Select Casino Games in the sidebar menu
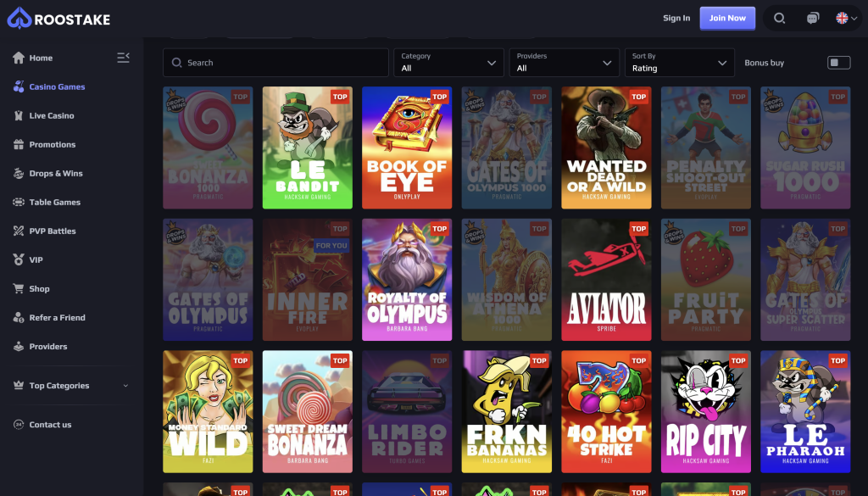The height and width of the screenshot is (496, 868). (x=19, y=86)
